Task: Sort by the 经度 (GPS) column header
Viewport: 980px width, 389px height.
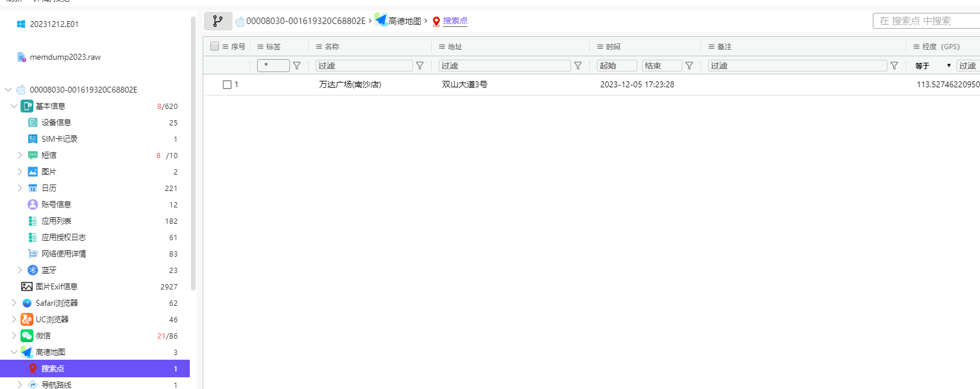Action: coord(941,47)
